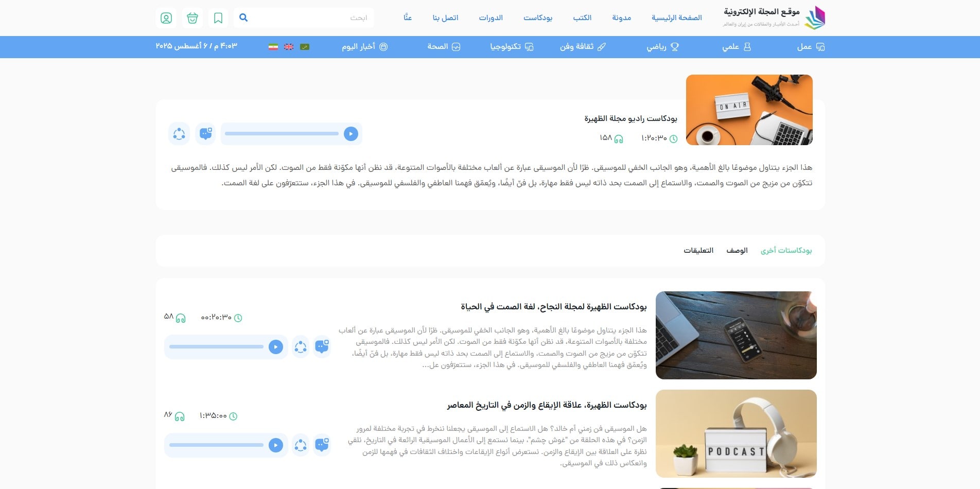The width and height of the screenshot is (980, 489).
Task: Click the shopping basket icon
Action: click(192, 17)
